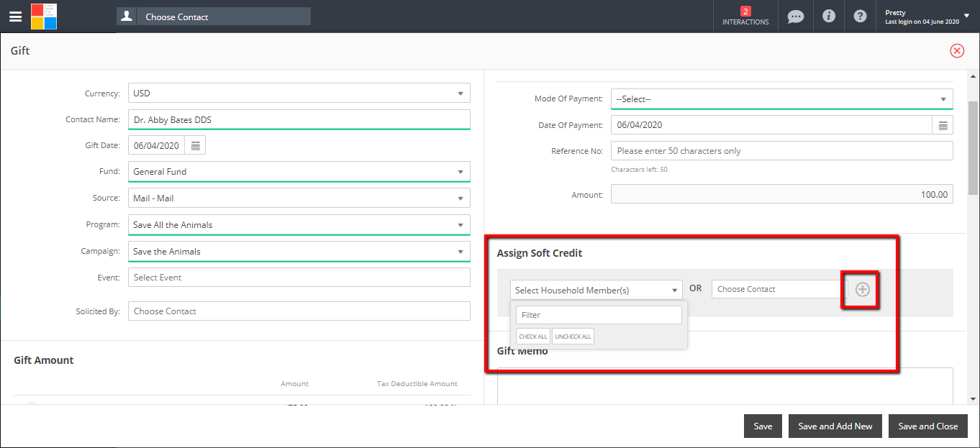Click the Date Of Payment text field
980x448 pixels.
click(x=772, y=125)
